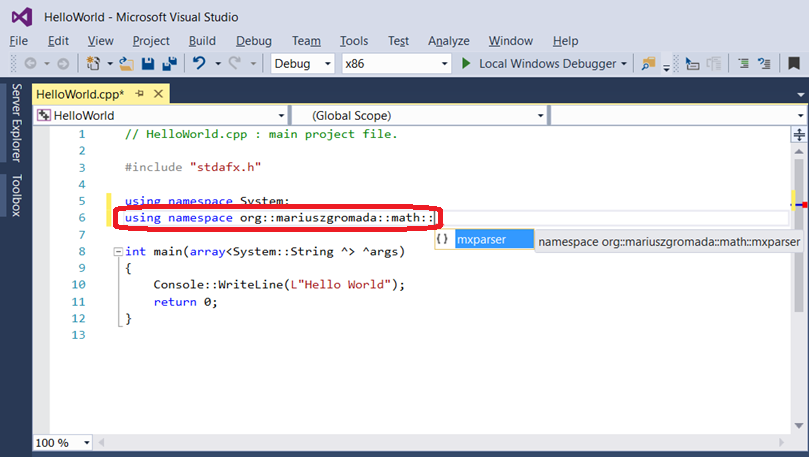The height and width of the screenshot is (457, 809).
Task: Click the horizontal scrollbar right arrow
Action: (x=781, y=443)
